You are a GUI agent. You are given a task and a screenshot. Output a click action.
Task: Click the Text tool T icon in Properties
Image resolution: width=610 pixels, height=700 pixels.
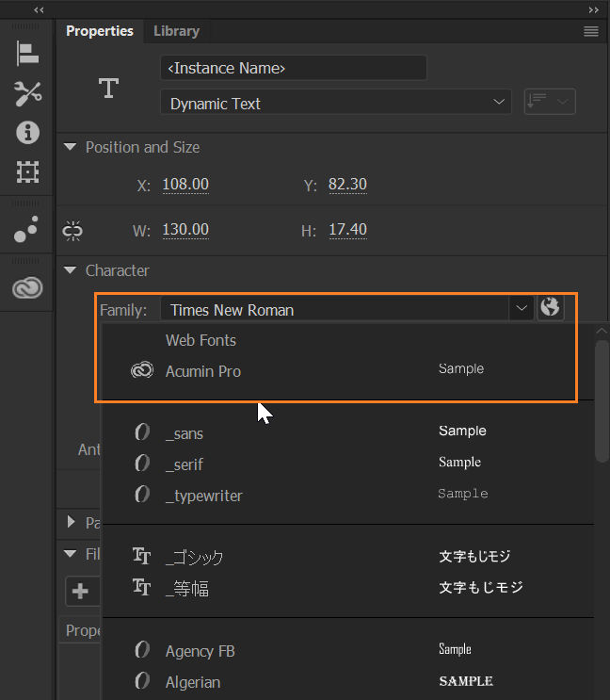coord(109,88)
